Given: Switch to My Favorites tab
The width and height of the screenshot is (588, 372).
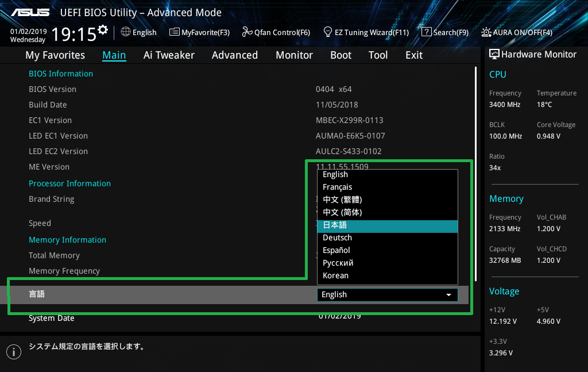Looking at the screenshot, I should coord(55,55).
